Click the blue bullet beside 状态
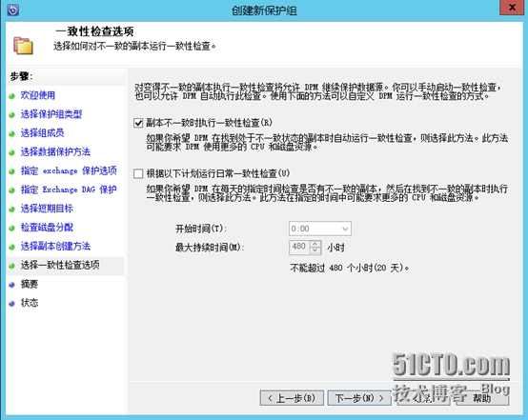The image size is (528, 420). [x=12, y=304]
